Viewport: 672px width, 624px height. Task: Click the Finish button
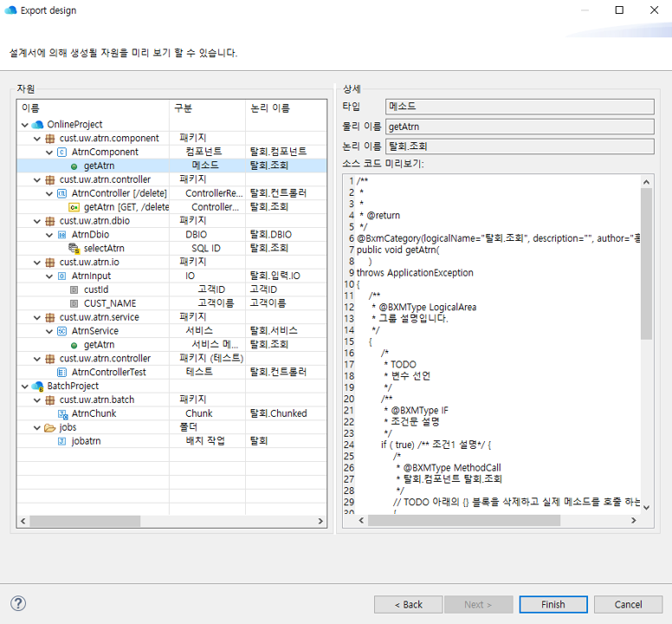coord(552,604)
